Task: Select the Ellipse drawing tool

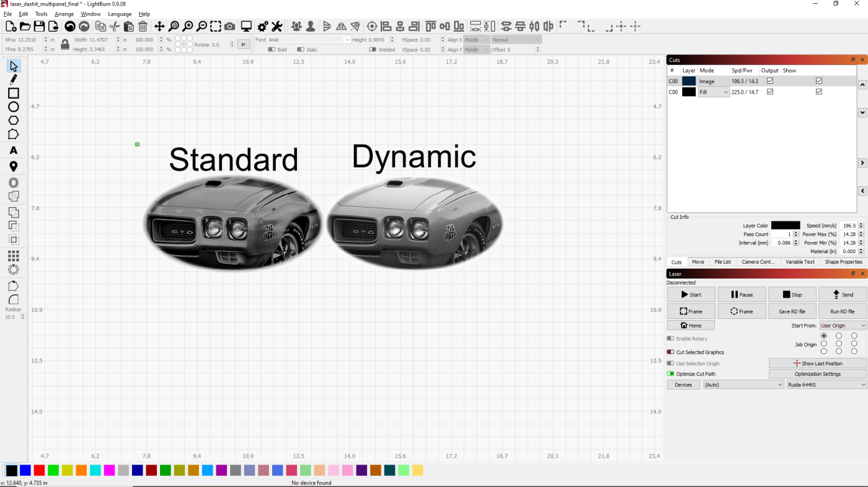Action: tap(13, 107)
